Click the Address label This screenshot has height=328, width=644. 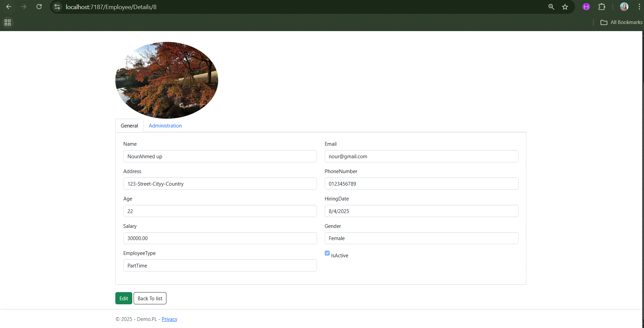[132, 171]
